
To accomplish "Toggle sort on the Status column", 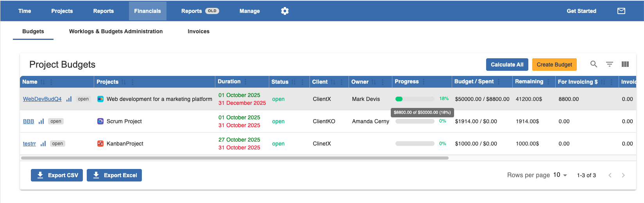I will point(293,82).
